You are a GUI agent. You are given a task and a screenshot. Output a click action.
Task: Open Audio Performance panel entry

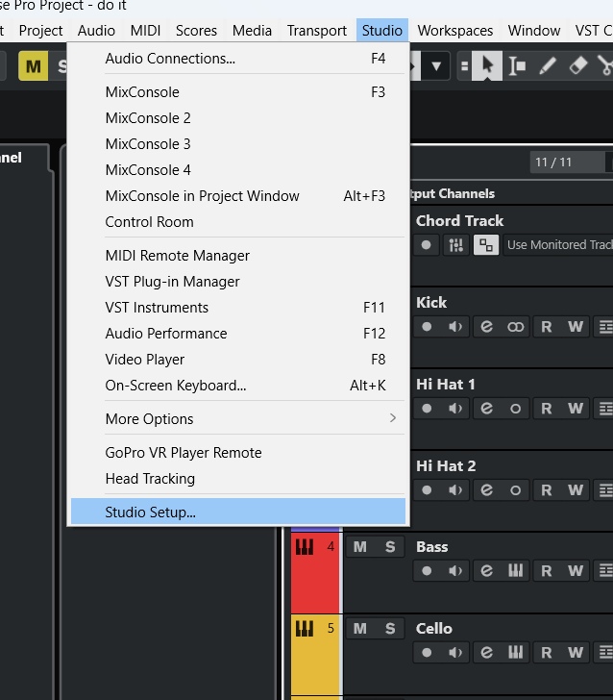pyautogui.click(x=238, y=334)
